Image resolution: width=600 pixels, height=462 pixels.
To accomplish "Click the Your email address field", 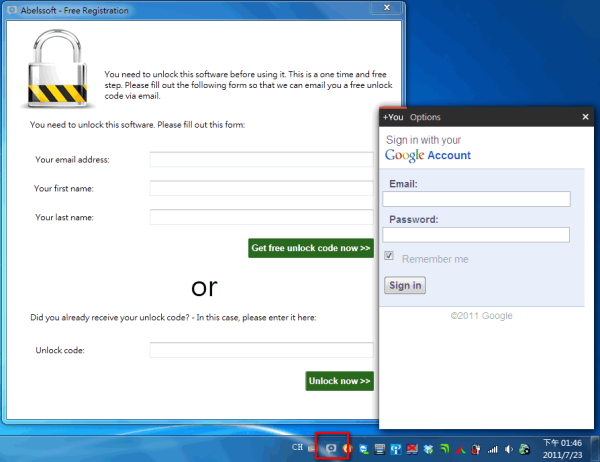I will point(261,159).
